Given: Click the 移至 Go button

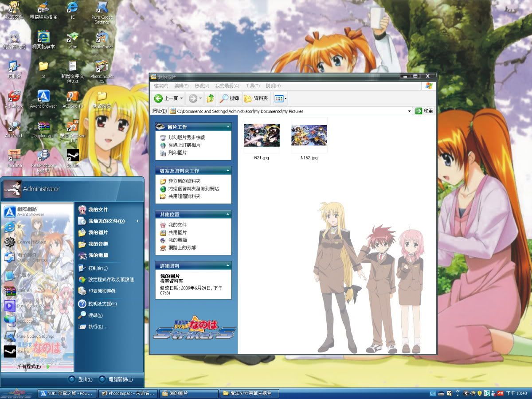Looking at the screenshot, I should click(x=424, y=111).
